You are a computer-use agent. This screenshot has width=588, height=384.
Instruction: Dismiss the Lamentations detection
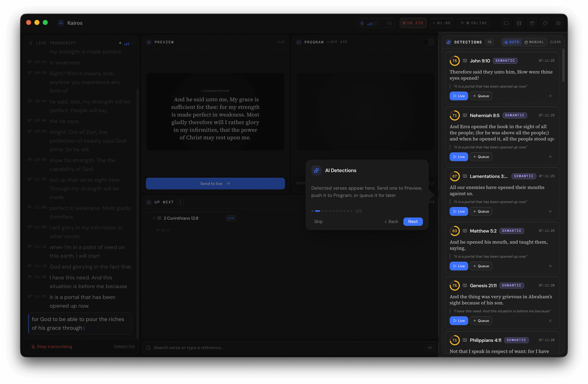click(x=550, y=211)
